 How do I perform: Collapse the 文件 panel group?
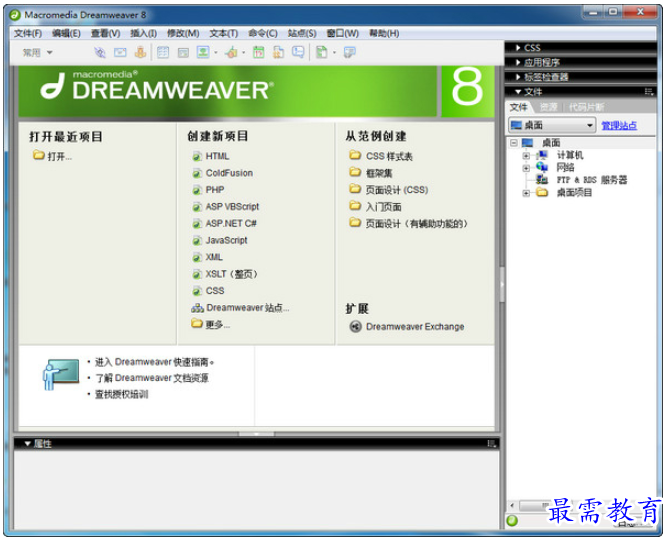[518, 92]
